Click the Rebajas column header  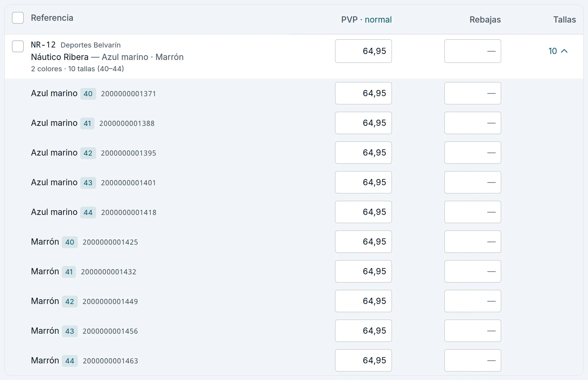[x=485, y=20]
